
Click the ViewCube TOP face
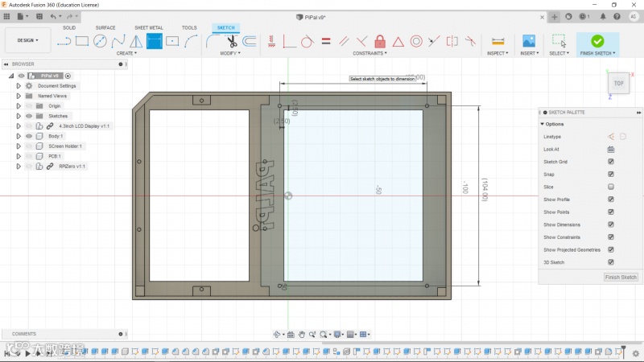tap(618, 83)
